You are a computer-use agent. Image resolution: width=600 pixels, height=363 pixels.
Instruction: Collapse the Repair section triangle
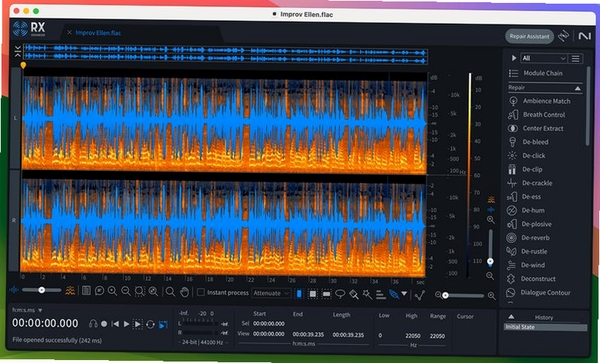(x=577, y=88)
